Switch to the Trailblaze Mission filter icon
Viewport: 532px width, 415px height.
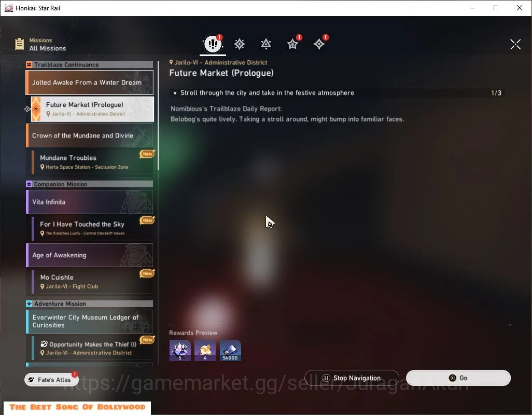click(240, 44)
